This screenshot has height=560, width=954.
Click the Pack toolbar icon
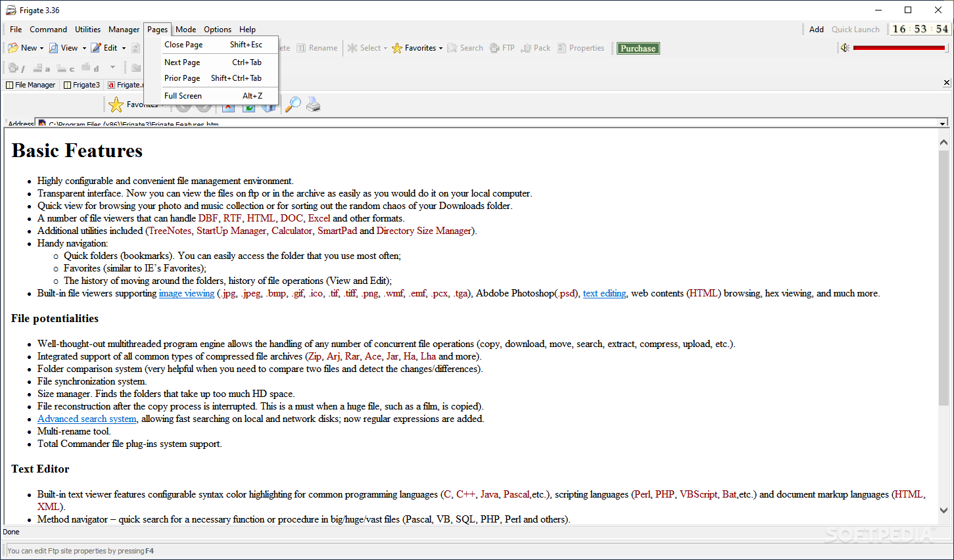point(526,48)
